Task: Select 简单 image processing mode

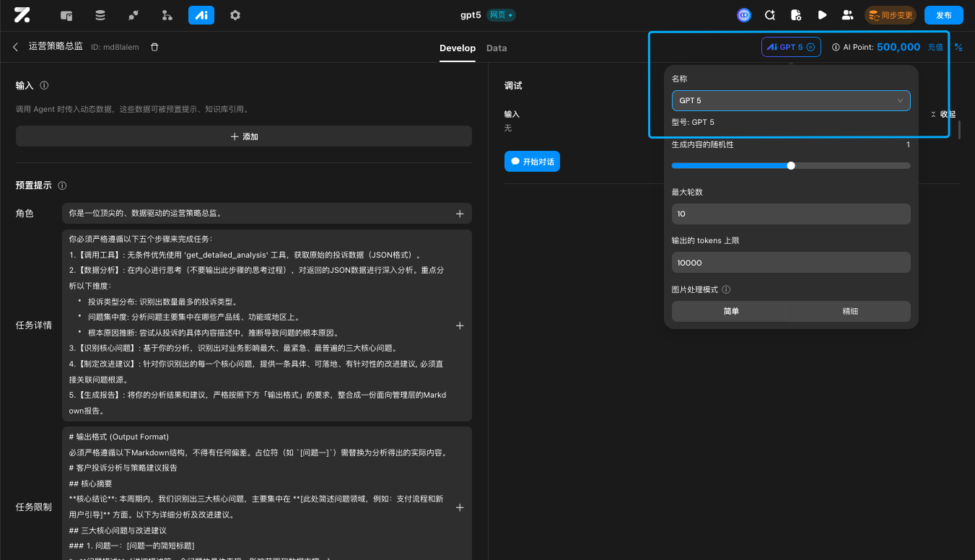Action: coord(731,311)
